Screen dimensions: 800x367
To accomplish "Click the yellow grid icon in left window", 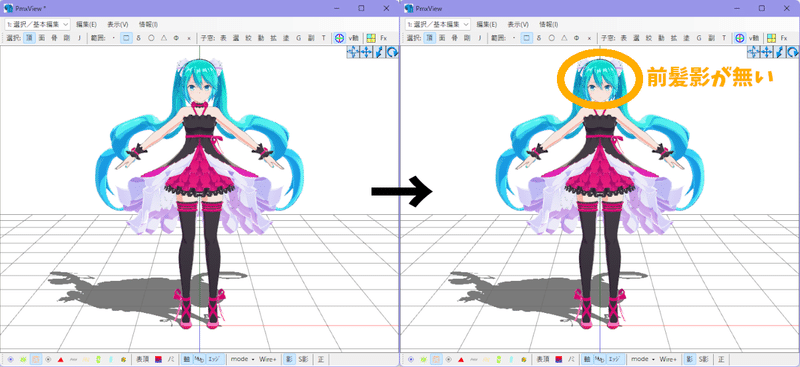I will 371,38.
